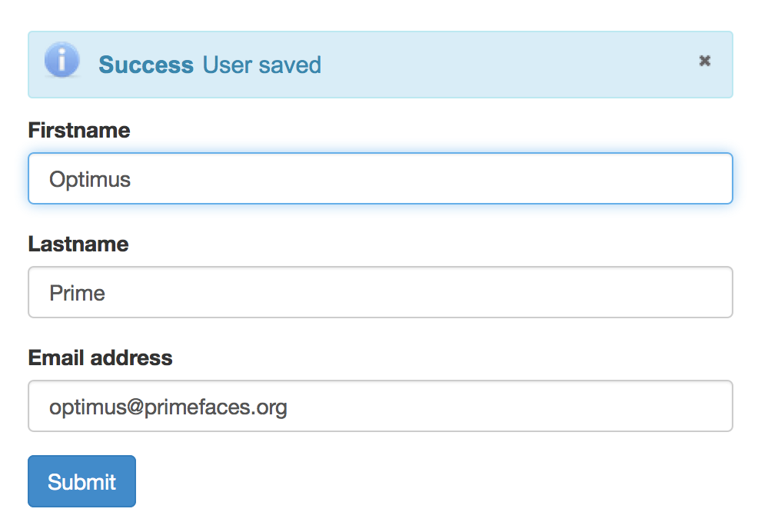The height and width of the screenshot is (532, 758).
Task: Send the form using Submit
Action: (x=81, y=481)
